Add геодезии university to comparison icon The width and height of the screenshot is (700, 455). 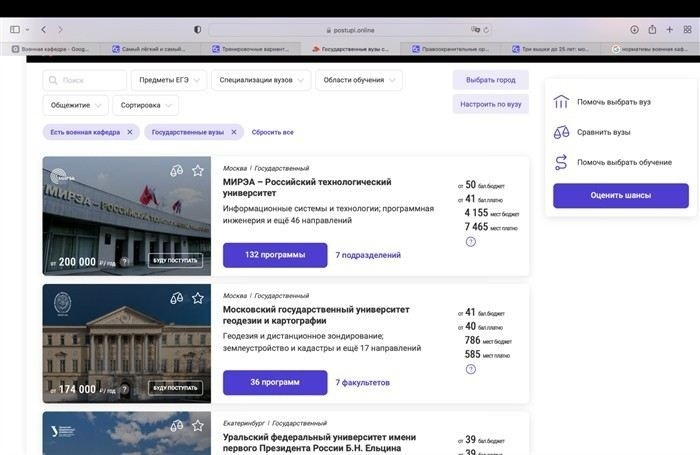pyautogui.click(x=176, y=298)
